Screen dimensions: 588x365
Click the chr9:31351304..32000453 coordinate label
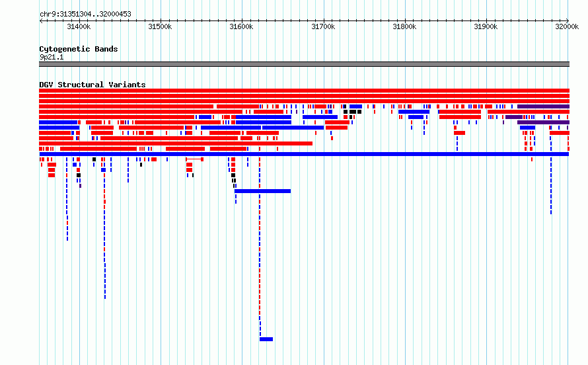[x=85, y=15]
